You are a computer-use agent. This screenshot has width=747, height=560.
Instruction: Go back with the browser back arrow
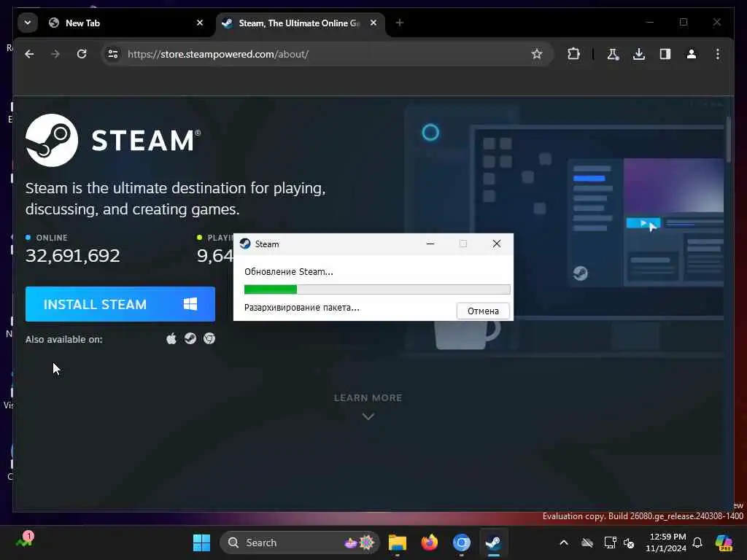point(29,54)
